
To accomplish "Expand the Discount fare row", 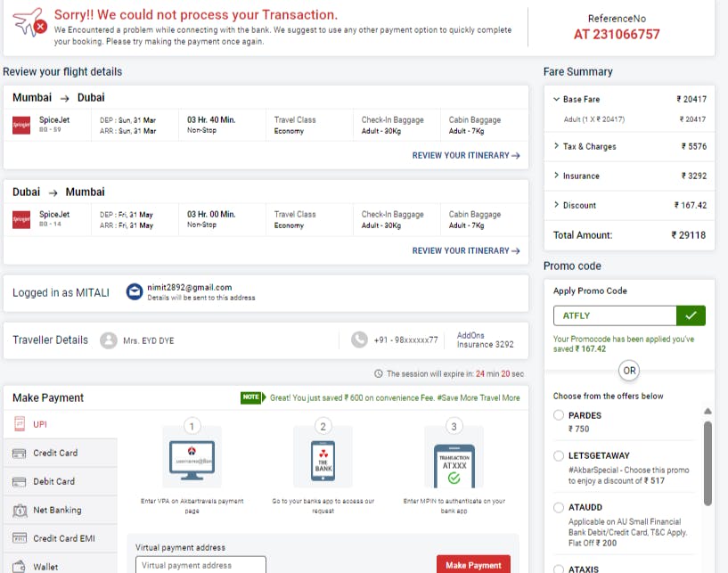I will 556,205.
